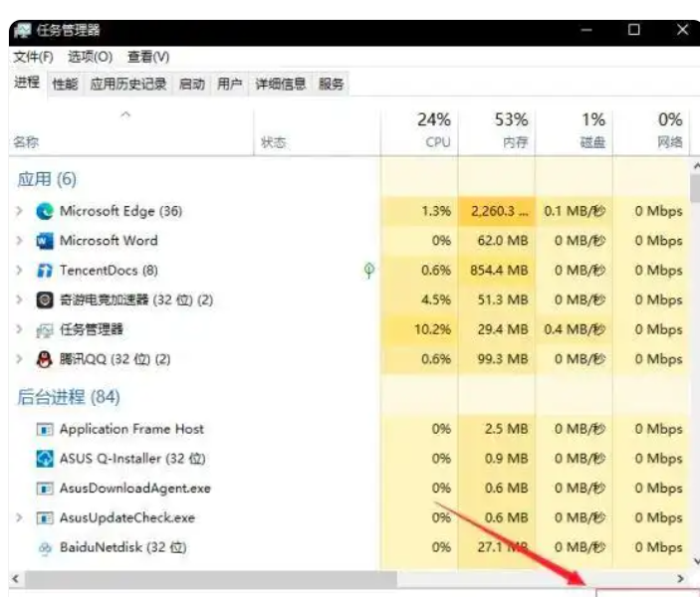Click the 0.1 MB/秒 disk cell of Edge
Screen dimensions: 700x597
[x=575, y=211]
